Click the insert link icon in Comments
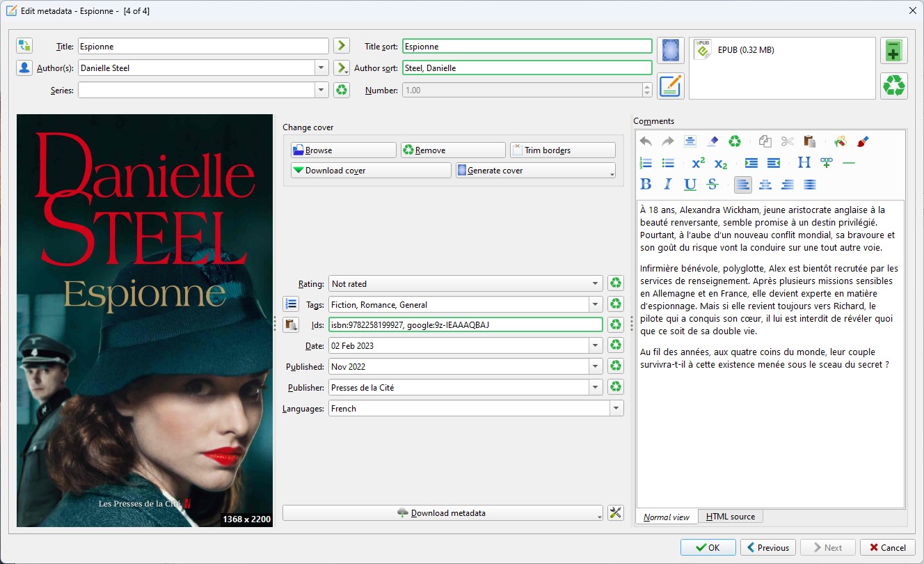 point(827,163)
